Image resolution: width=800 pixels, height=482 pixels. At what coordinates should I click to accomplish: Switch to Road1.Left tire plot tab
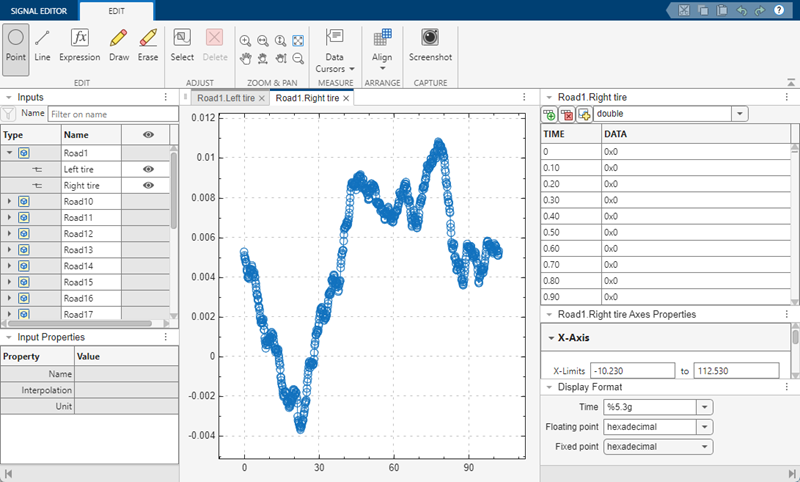click(x=226, y=98)
